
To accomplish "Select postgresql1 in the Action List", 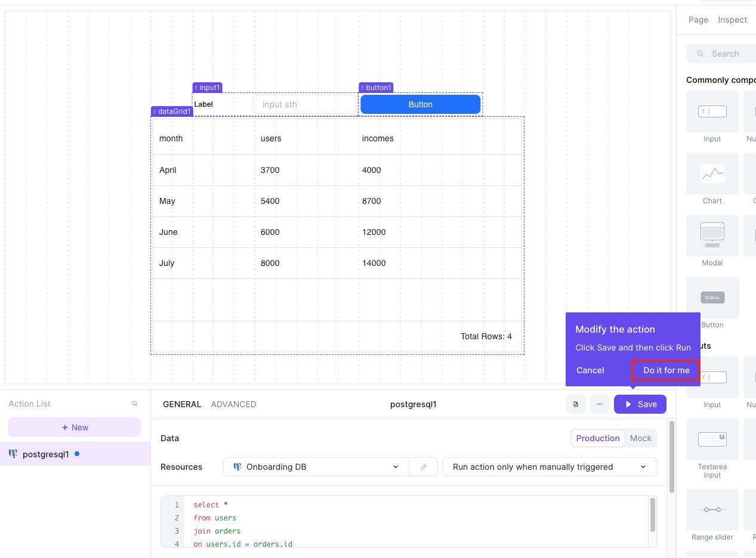I will [75, 454].
